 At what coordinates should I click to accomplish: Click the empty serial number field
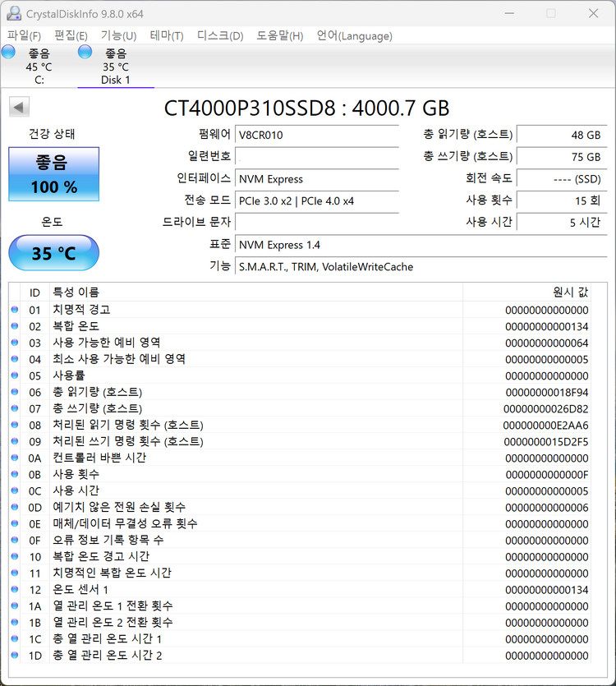point(317,157)
